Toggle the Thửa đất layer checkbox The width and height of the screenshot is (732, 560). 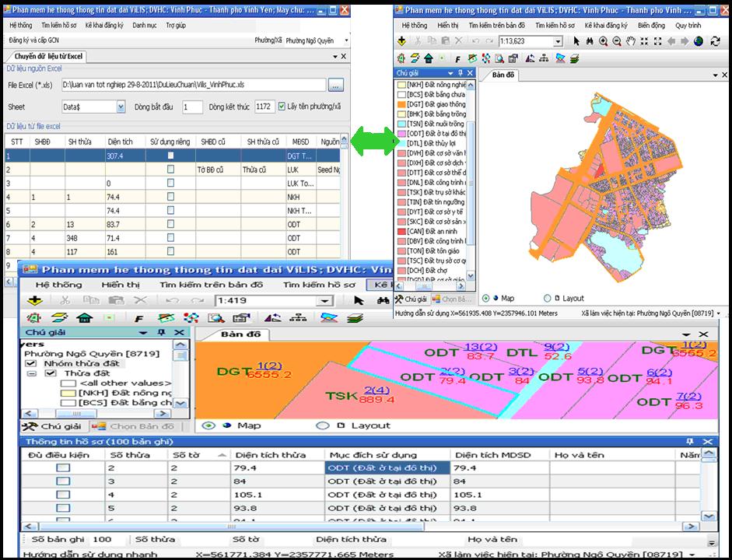click(51, 373)
